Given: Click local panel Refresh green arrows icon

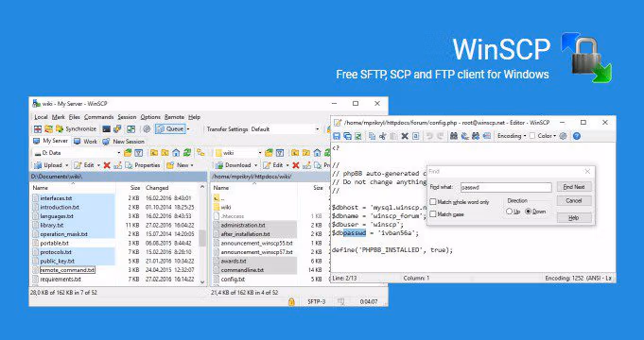Looking at the screenshot, I should [x=187, y=153].
